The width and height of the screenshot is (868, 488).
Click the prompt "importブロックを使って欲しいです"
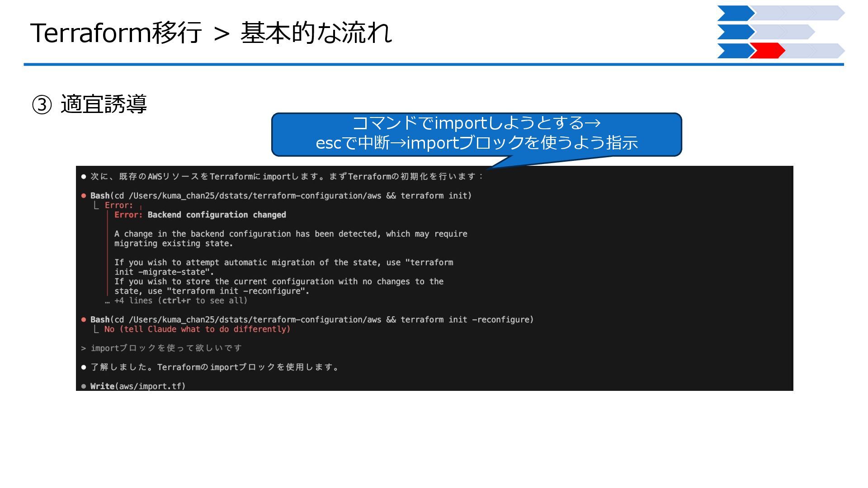[166, 348]
